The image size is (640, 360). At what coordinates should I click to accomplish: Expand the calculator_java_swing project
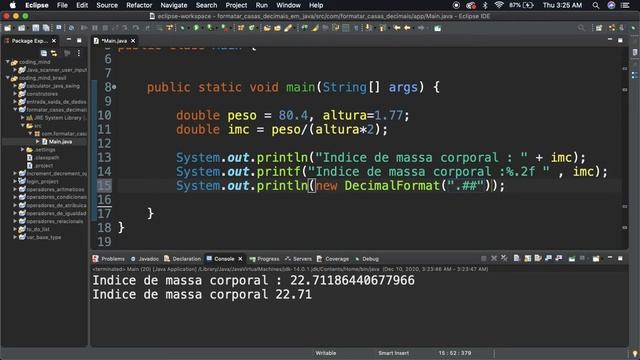[x=15, y=86]
